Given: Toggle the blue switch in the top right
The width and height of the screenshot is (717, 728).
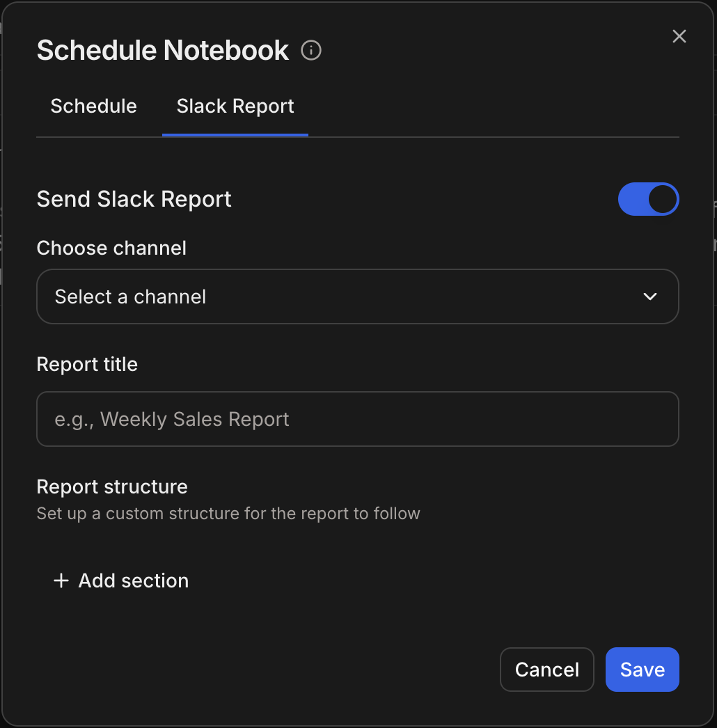Looking at the screenshot, I should coord(648,199).
